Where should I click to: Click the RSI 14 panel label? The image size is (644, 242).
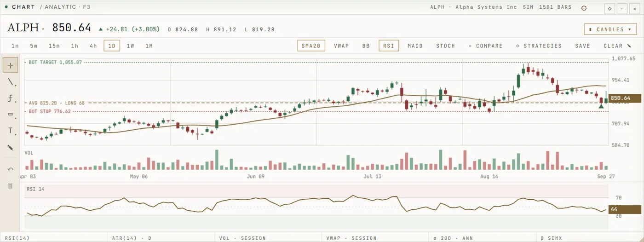(35, 189)
